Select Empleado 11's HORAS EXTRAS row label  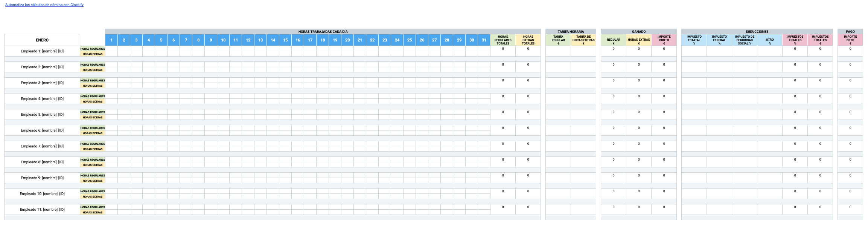click(x=93, y=212)
